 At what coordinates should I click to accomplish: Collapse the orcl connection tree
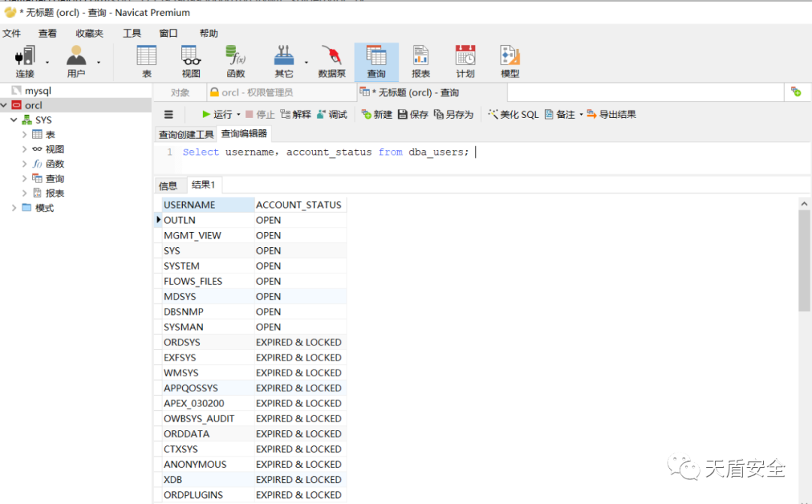[5, 105]
